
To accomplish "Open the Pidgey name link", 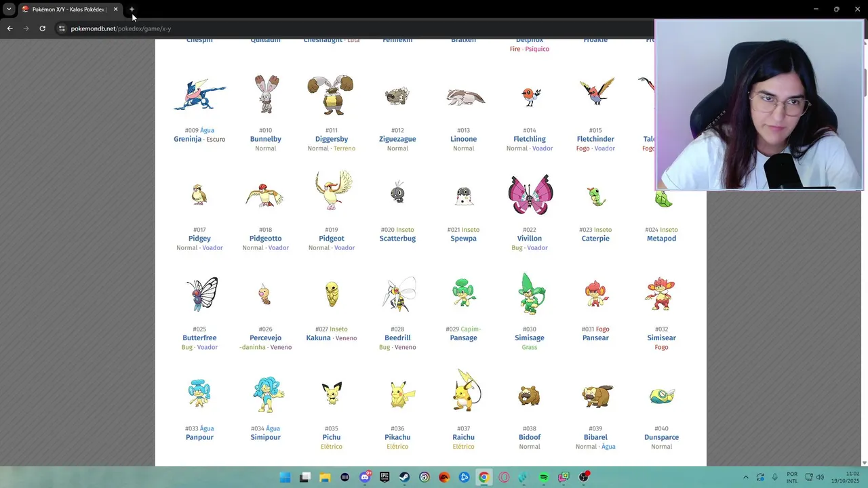I will click(x=199, y=239).
